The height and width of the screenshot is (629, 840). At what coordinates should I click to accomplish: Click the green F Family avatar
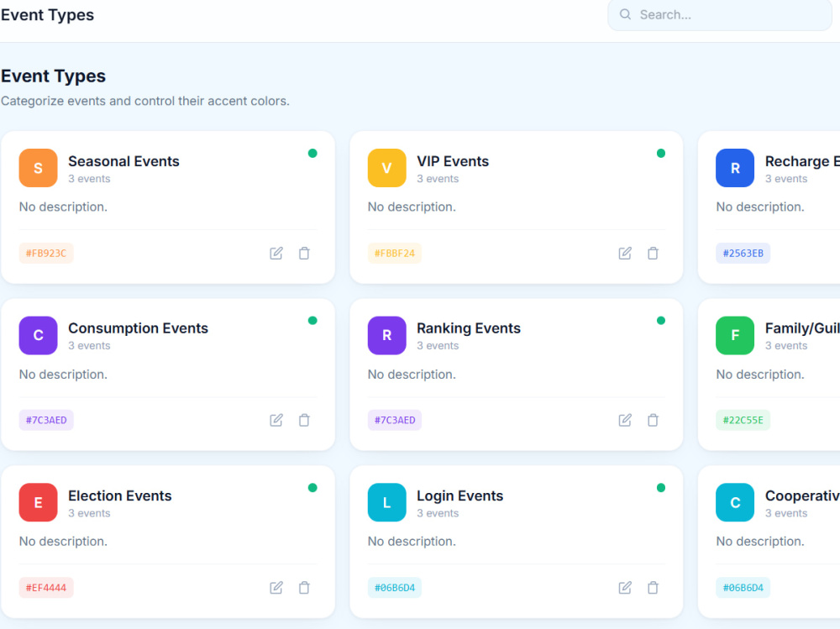click(x=735, y=335)
